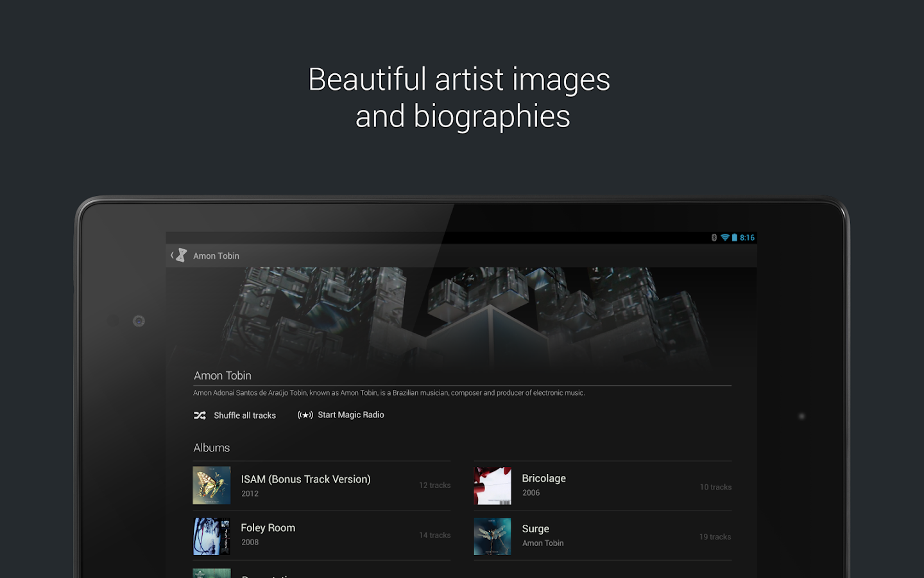Open the ISAM (Bonus Track Version) album entry
The width and height of the screenshot is (924, 578).
pos(321,486)
